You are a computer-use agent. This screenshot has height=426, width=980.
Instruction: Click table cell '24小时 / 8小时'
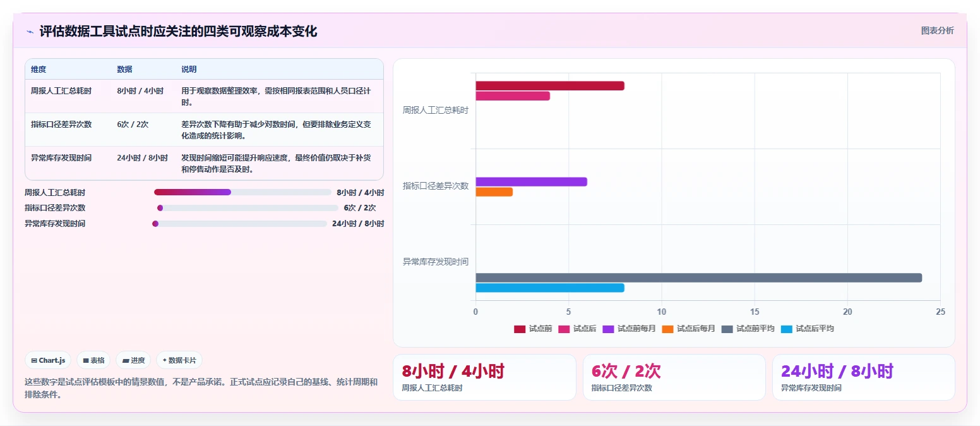tap(142, 158)
